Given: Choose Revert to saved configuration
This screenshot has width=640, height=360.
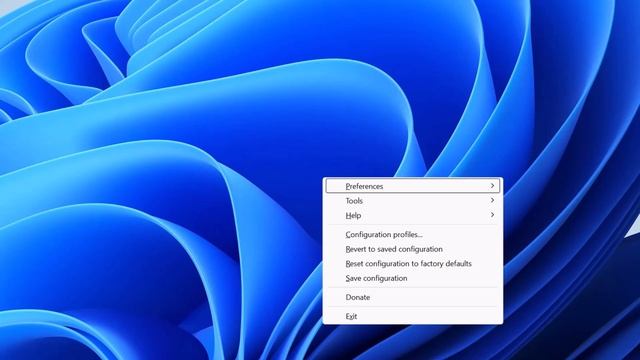Looking at the screenshot, I should [413, 249].
